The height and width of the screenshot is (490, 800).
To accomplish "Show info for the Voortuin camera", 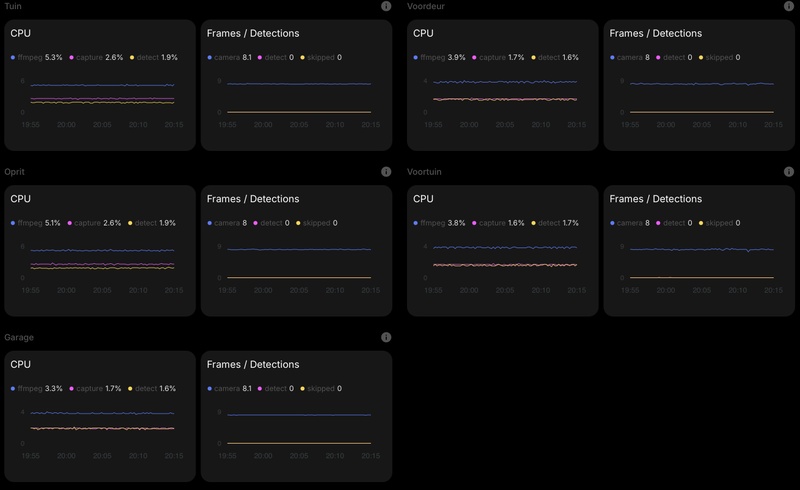I will 788,172.
